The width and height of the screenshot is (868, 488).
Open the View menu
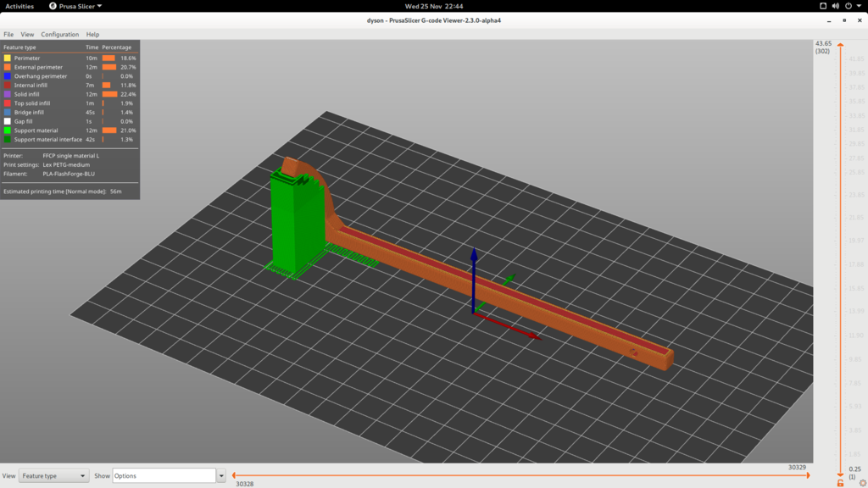click(x=27, y=34)
